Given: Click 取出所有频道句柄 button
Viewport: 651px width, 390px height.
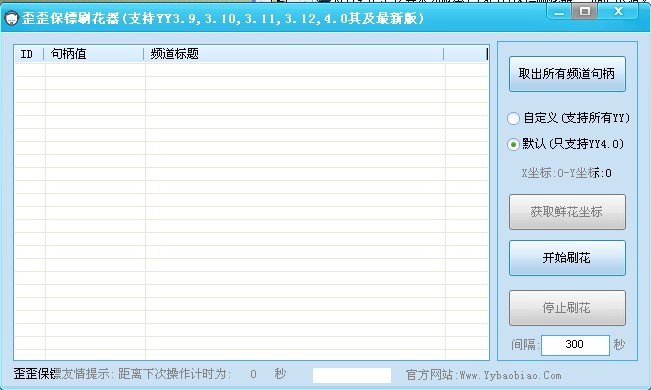Looking at the screenshot, I should (567, 74).
